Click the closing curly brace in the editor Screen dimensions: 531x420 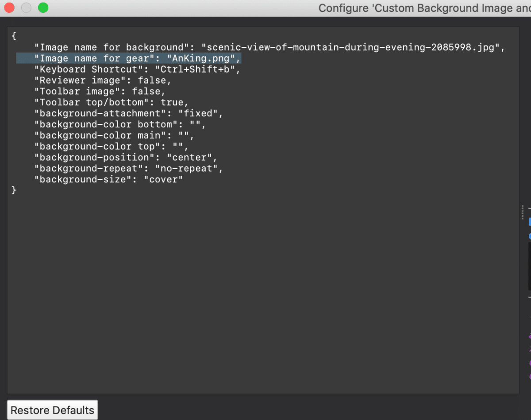click(x=14, y=190)
